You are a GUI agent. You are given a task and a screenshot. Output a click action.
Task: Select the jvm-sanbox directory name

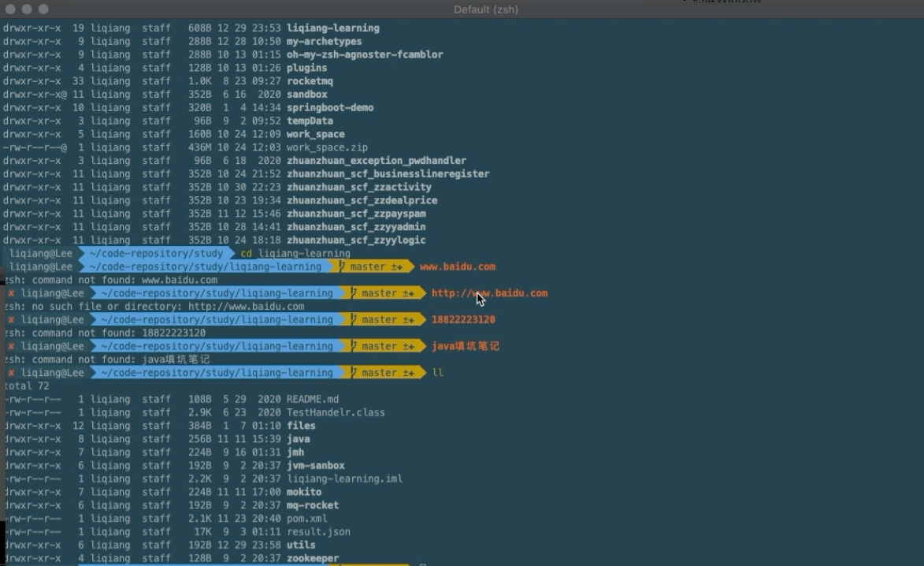(315, 466)
